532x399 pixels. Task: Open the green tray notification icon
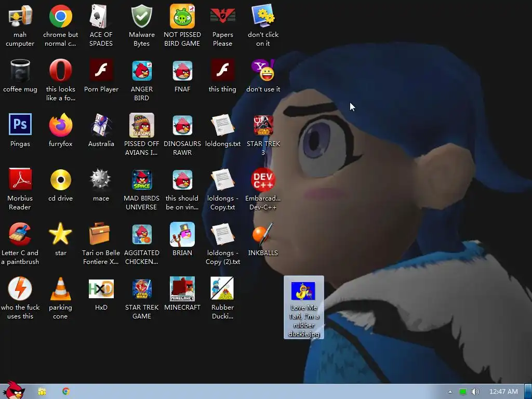463,392
